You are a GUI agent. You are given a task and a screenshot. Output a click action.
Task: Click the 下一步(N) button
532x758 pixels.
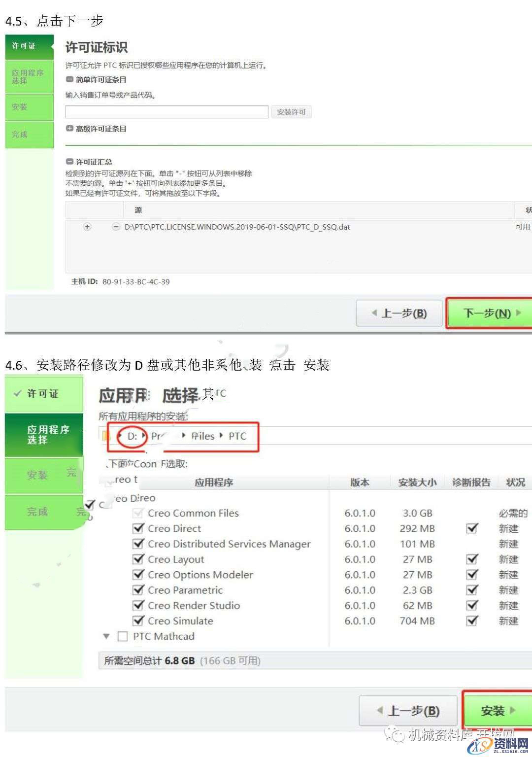(x=489, y=313)
